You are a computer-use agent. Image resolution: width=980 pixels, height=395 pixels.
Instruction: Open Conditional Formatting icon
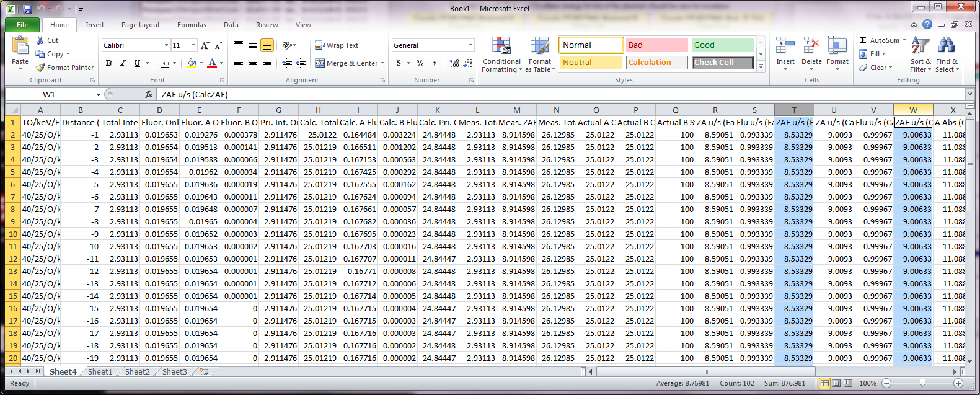[501, 47]
